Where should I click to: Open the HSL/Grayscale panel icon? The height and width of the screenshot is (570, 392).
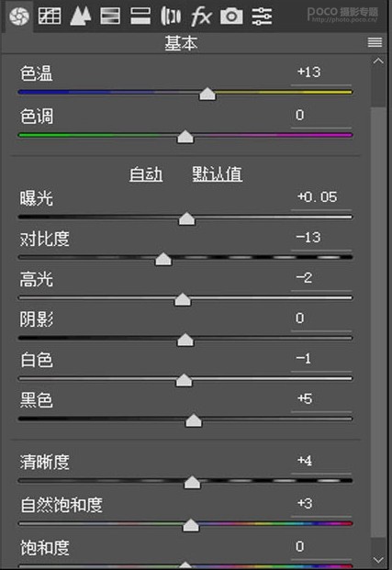110,17
